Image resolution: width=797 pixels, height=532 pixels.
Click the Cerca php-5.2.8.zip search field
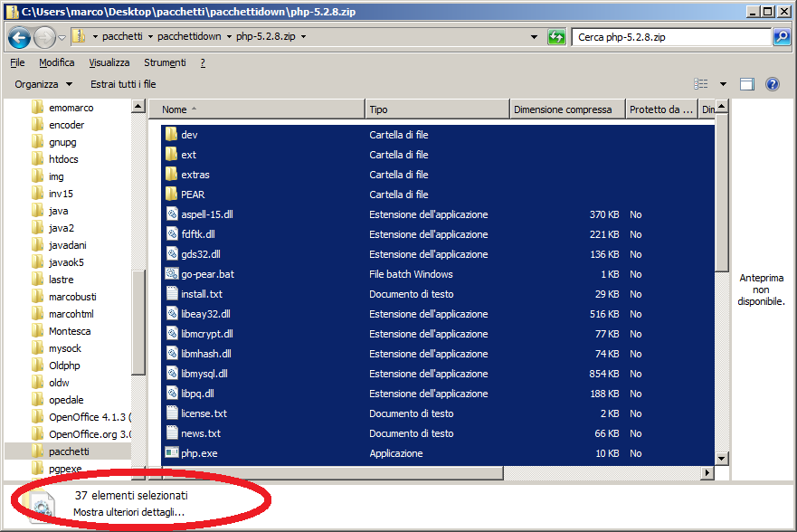pos(671,37)
